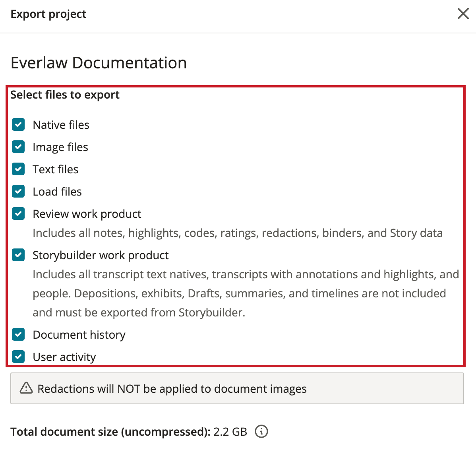Click 'Redactions will NOT be applied' notice text

[x=172, y=389]
